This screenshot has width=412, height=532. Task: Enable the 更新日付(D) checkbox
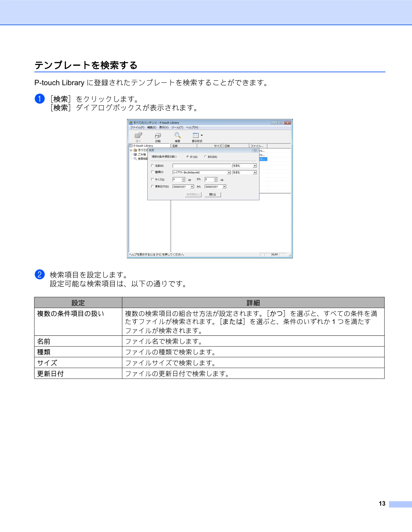pos(153,186)
